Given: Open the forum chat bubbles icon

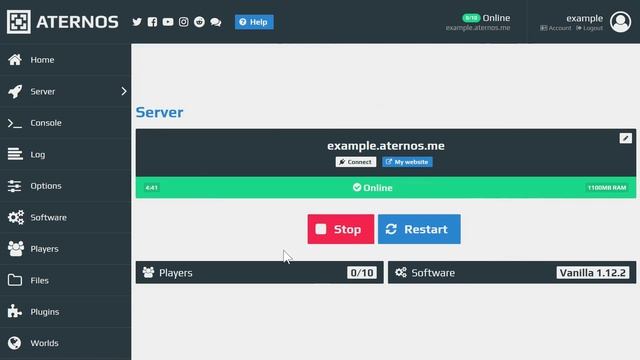Looking at the screenshot, I should pos(216,22).
